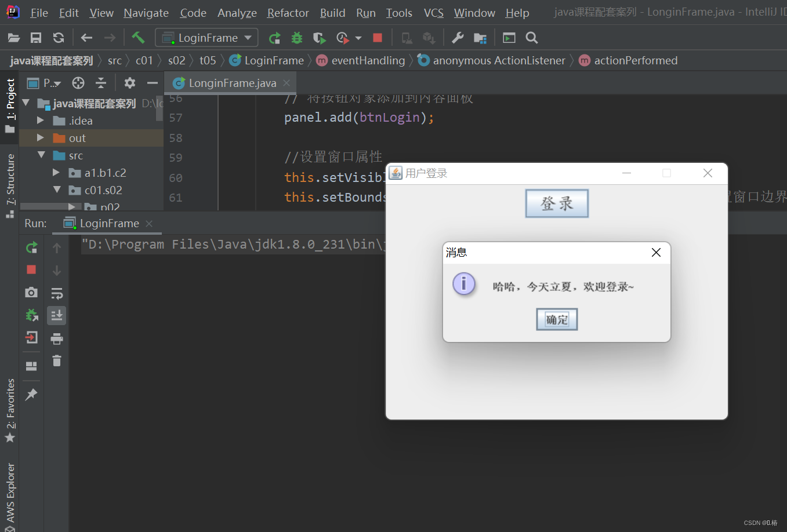Screen dimensions: 787x532
Task: Clear the Run console with the trash icon
Action: point(56,361)
